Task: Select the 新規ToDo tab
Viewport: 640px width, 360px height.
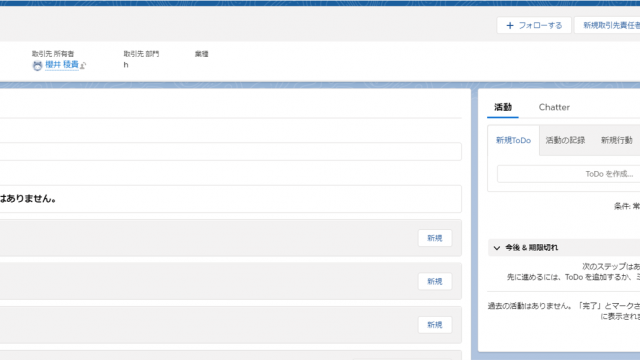Action: [x=513, y=140]
